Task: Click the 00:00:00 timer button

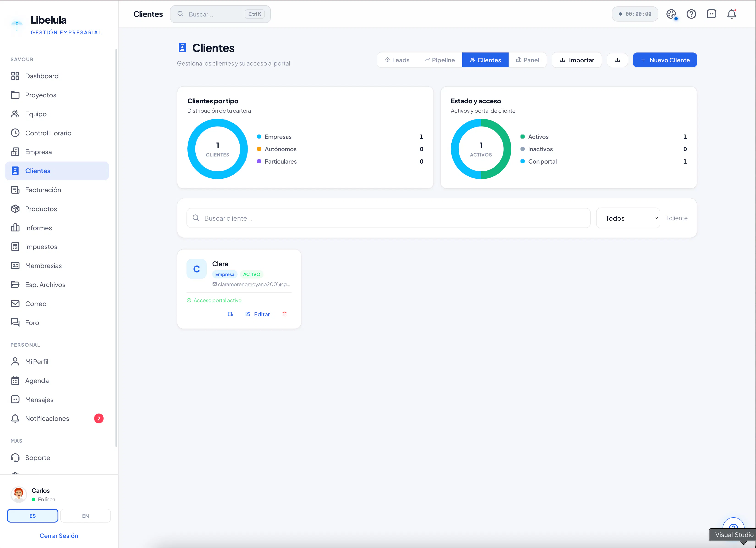Action: point(635,14)
